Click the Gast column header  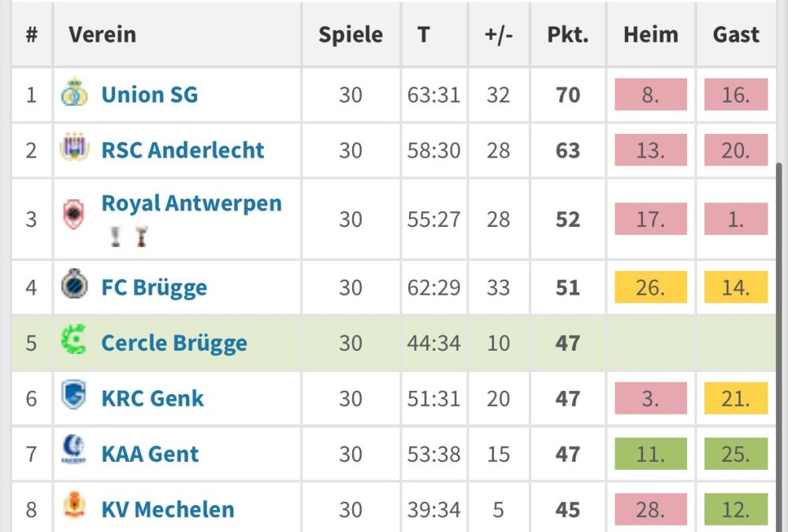736,35
